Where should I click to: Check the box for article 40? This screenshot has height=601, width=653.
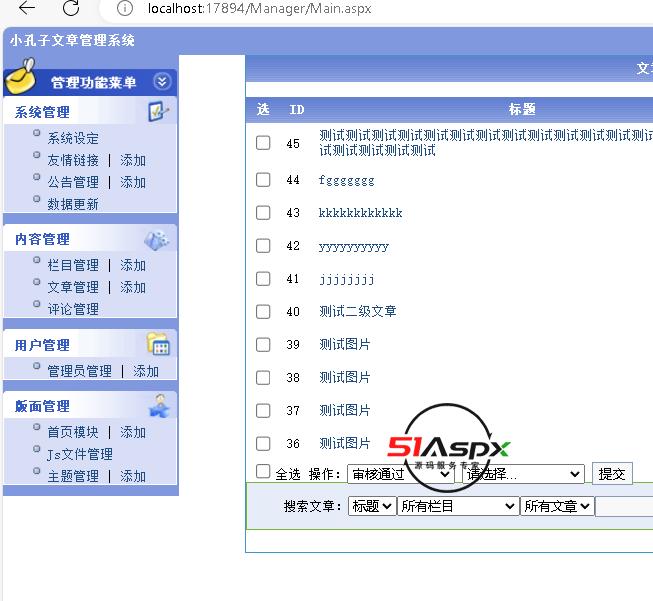pos(263,312)
